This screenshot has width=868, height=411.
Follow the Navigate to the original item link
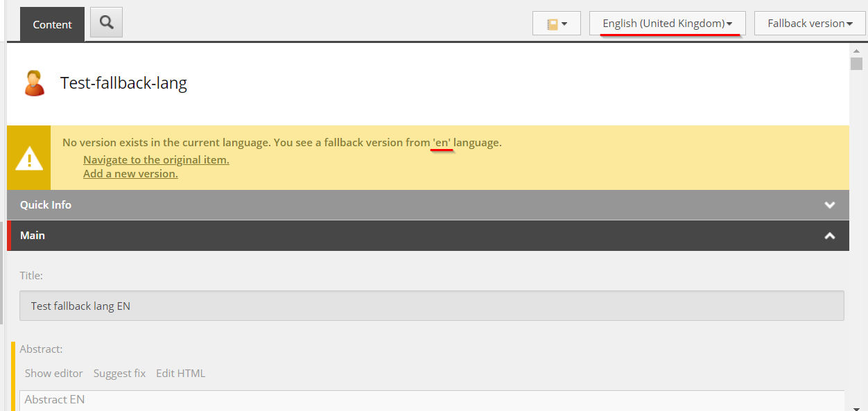pyautogui.click(x=156, y=159)
